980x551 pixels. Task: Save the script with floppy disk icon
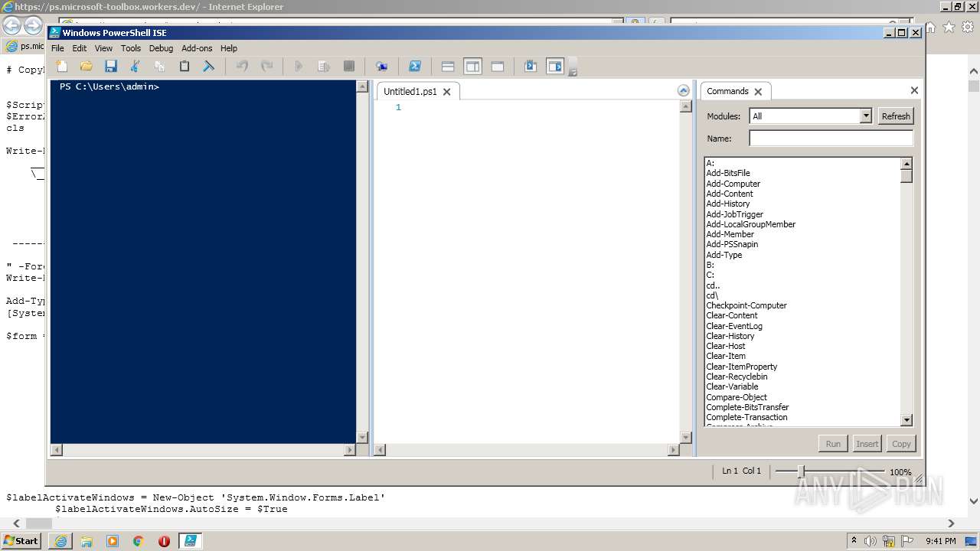[111, 67]
